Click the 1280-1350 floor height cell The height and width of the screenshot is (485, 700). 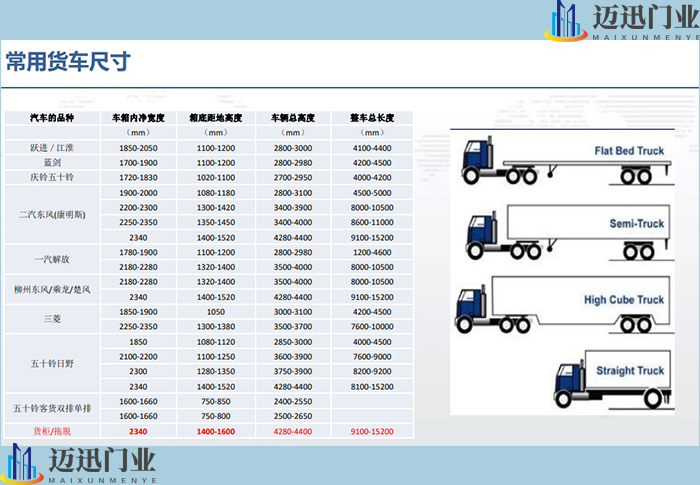point(216,371)
